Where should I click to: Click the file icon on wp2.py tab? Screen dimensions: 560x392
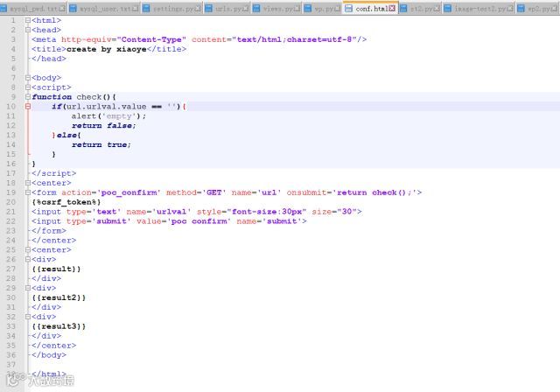[x=521, y=8]
